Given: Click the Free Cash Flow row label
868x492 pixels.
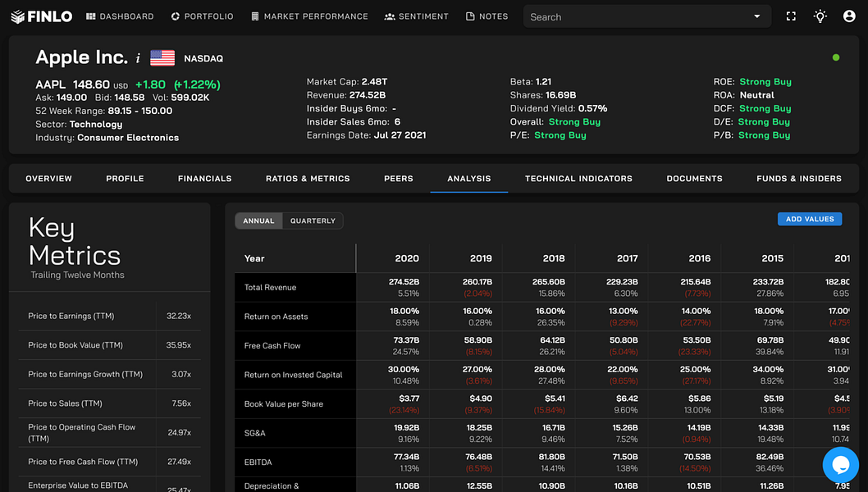Looking at the screenshot, I should click(x=272, y=346).
